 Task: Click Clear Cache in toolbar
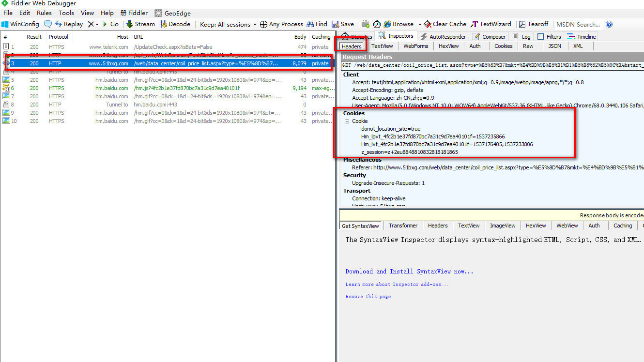(445, 24)
